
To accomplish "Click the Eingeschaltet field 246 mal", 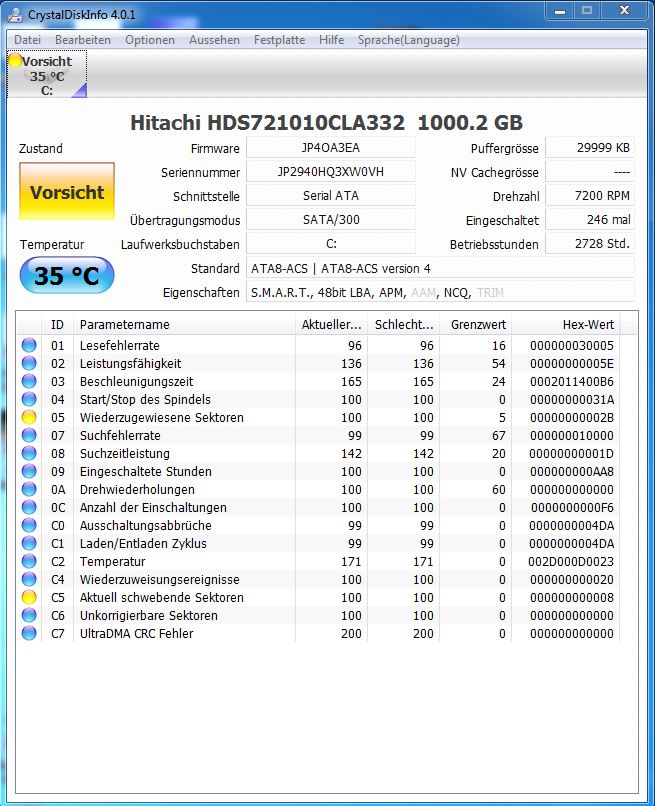I will 590,219.
